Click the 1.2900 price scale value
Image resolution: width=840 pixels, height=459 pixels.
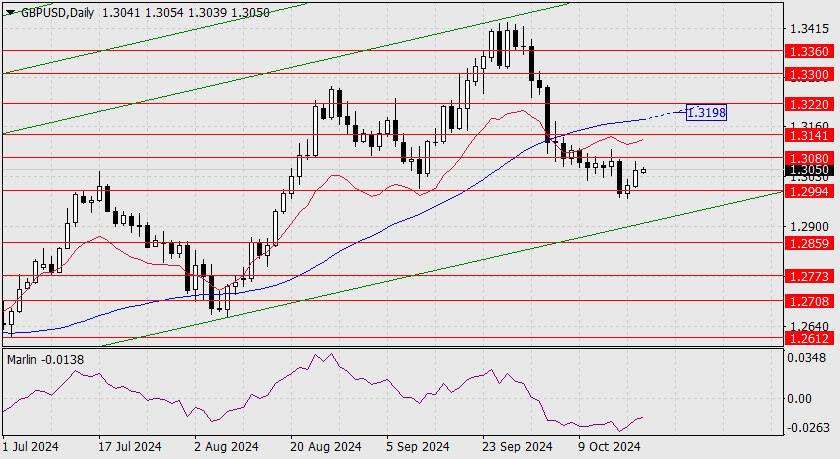pos(809,227)
